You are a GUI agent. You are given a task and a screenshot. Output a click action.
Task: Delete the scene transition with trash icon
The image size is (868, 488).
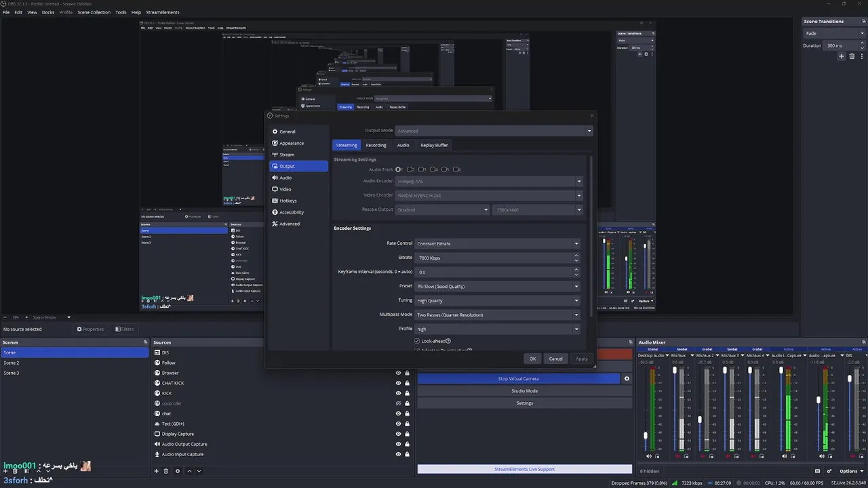[852, 56]
